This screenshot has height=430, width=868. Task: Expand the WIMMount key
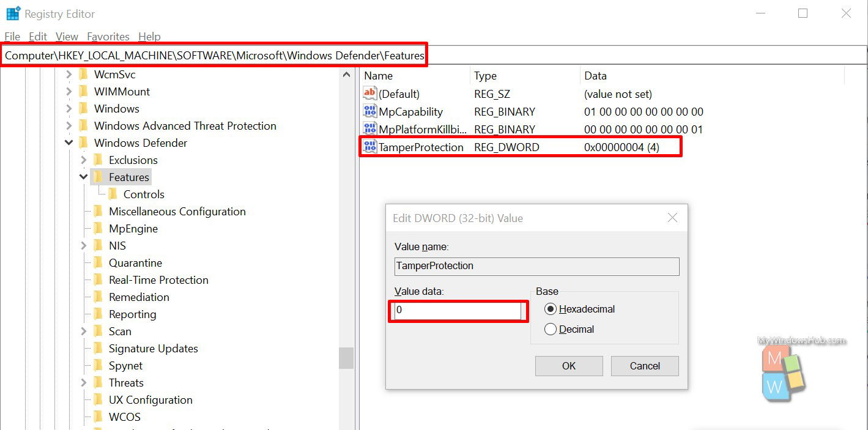69,92
